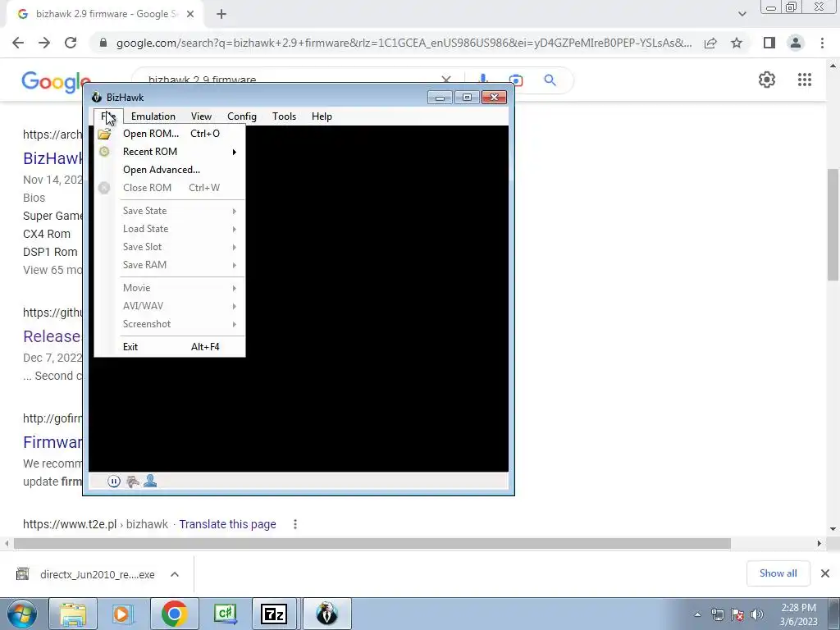840x630 pixels.
Task: Expand the Save Slot submenu
Action: pyautogui.click(x=170, y=247)
